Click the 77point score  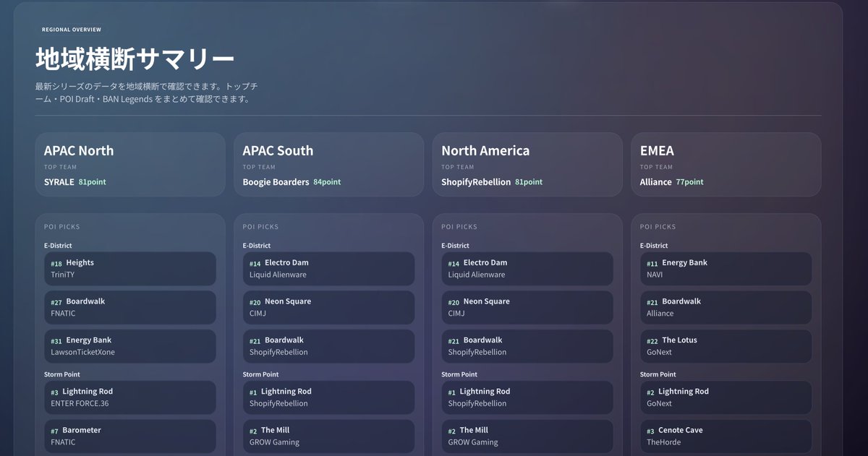689,182
